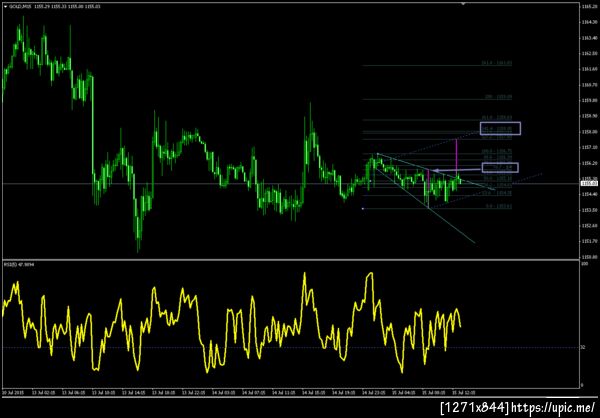Click the current price tag 1155.03 on axis
Viewport: 600px width, 418px height.
587,184
